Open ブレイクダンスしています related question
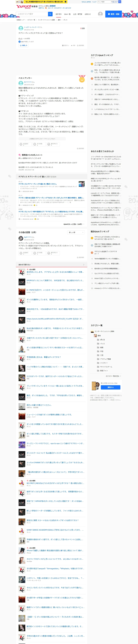This screenshot has width=138, height=644. [55, 386]
